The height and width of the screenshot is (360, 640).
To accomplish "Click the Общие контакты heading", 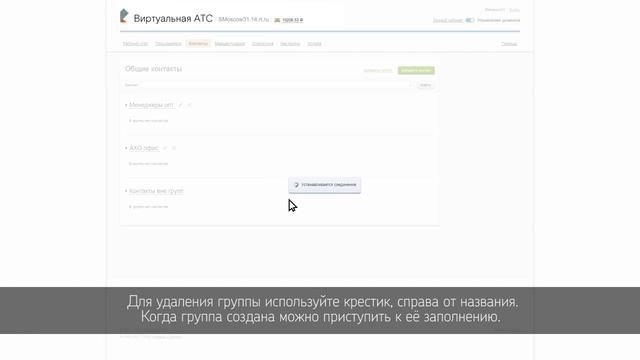I will 153,69.
